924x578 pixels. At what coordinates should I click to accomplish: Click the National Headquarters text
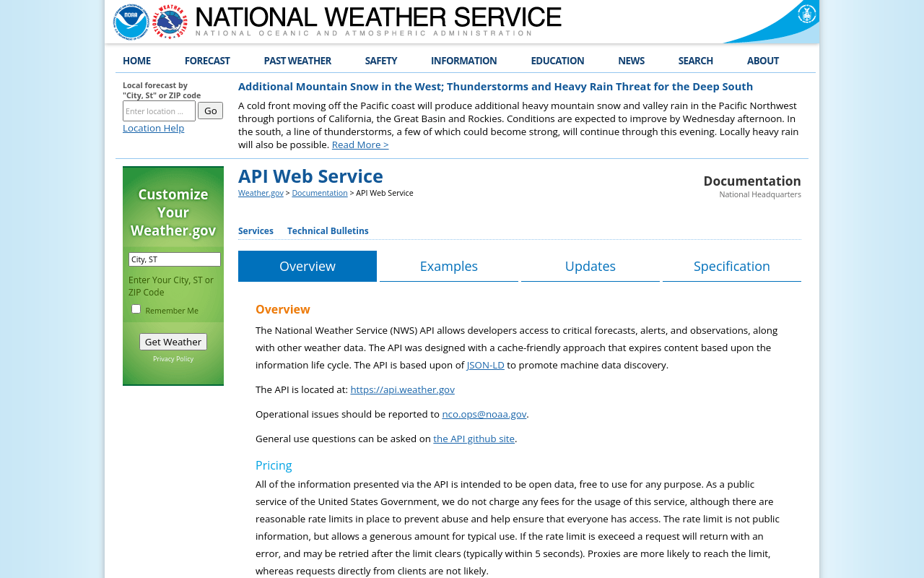coord(760,194)
